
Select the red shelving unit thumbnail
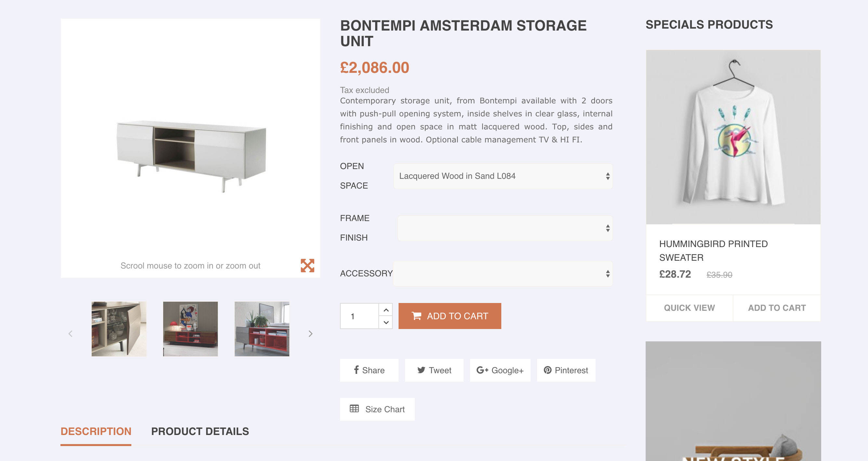click(x=262, y=329)
